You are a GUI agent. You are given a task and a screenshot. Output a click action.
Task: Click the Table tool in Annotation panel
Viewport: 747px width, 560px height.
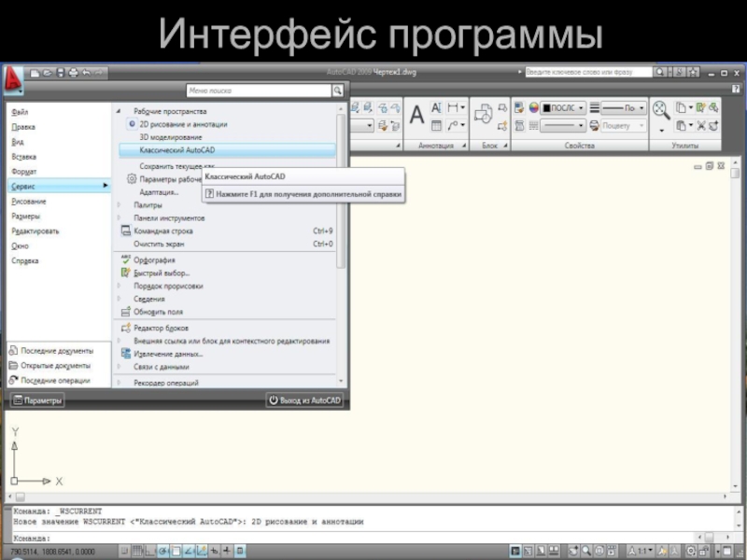click(436, 125)
